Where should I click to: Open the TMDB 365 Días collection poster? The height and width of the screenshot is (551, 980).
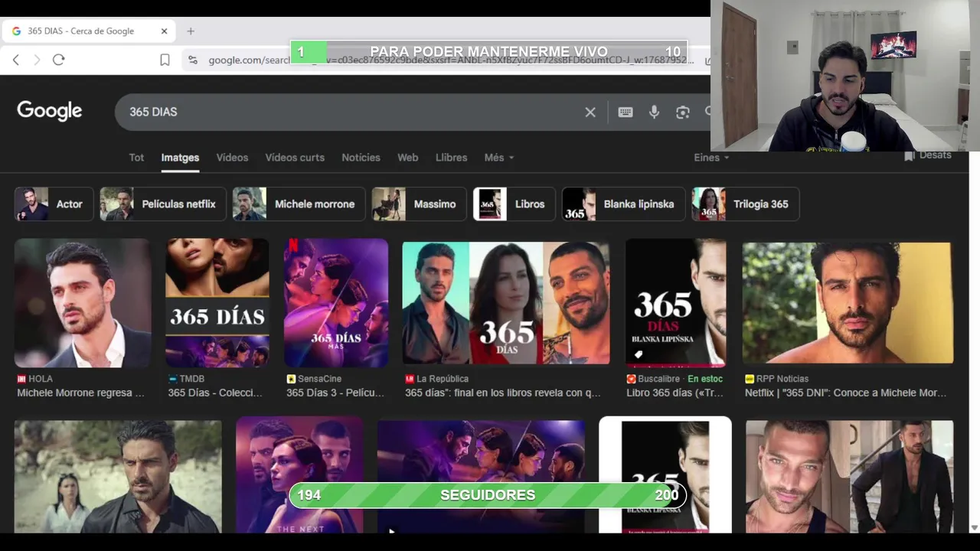coord(217,303)
